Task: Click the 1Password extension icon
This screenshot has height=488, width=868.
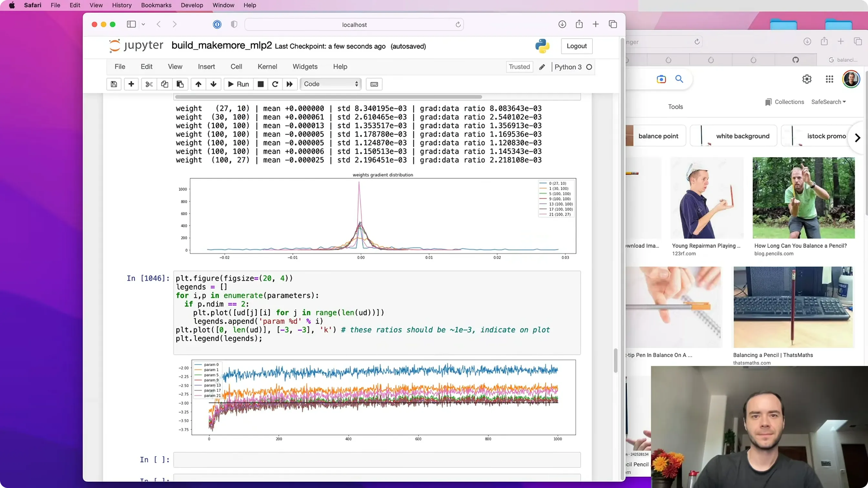Action: [217, 24]
